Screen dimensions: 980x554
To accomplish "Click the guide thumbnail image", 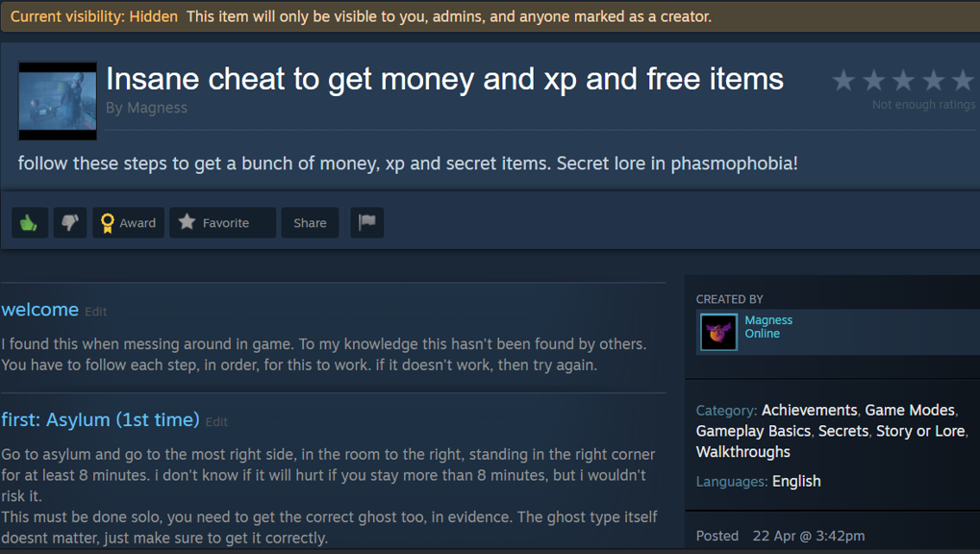I will 58,101.
